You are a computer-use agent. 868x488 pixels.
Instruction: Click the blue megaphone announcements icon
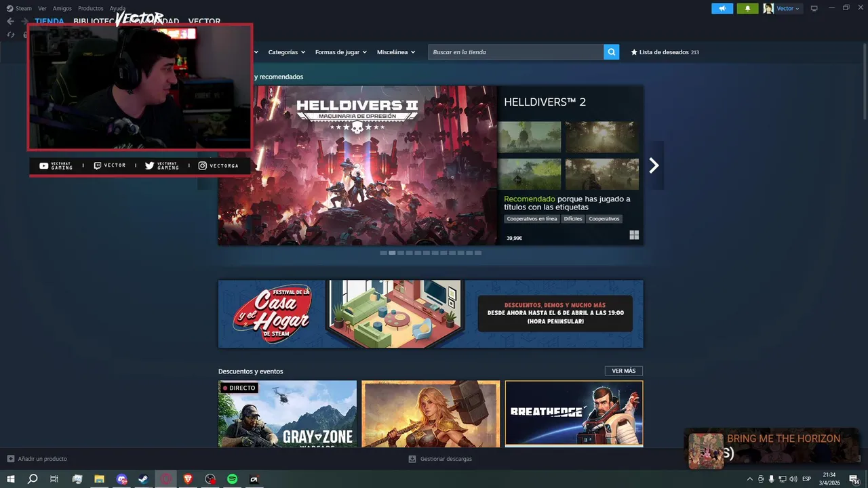[x=722, y=8]
